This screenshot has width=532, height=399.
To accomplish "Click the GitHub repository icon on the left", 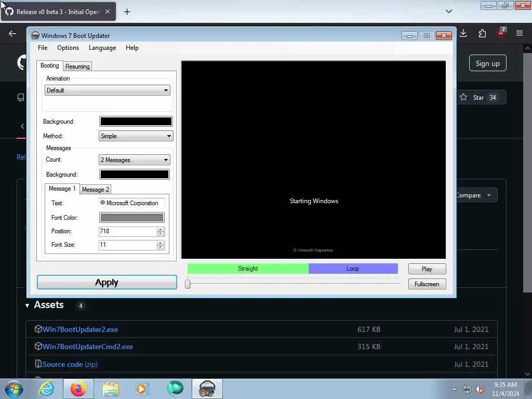I will tap(21, 98).
